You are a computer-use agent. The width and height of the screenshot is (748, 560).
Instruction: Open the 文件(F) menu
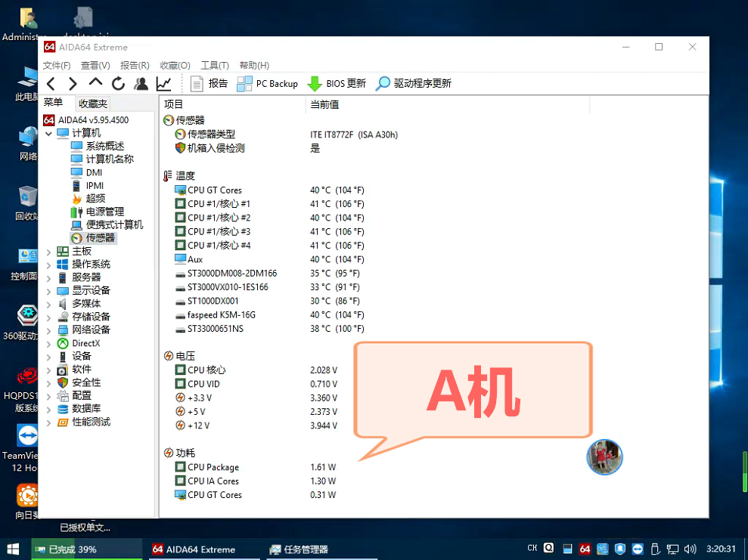click(x=57, y=65)
